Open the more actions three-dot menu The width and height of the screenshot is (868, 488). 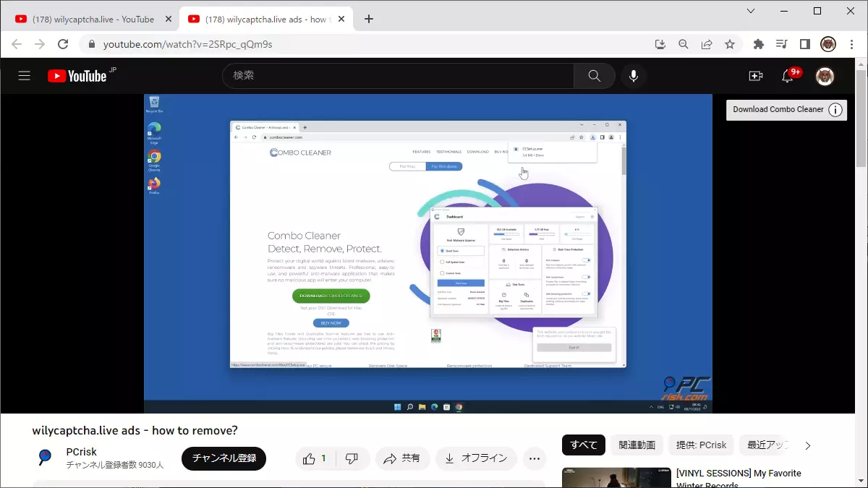[x=535, y=458]
